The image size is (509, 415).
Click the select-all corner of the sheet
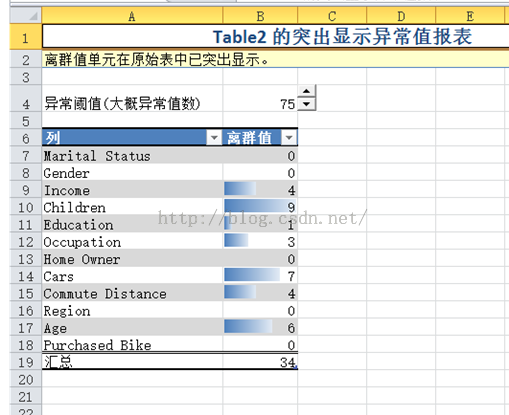pos(26,16)
